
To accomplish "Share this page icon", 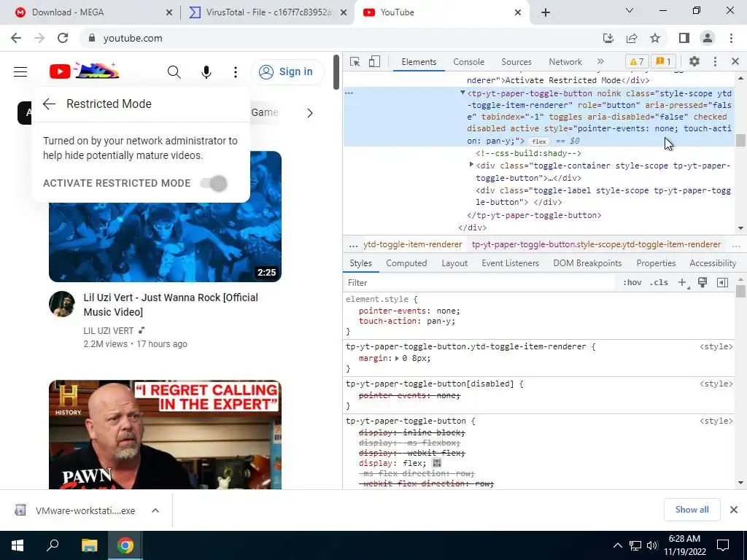I will coord(632,38).
